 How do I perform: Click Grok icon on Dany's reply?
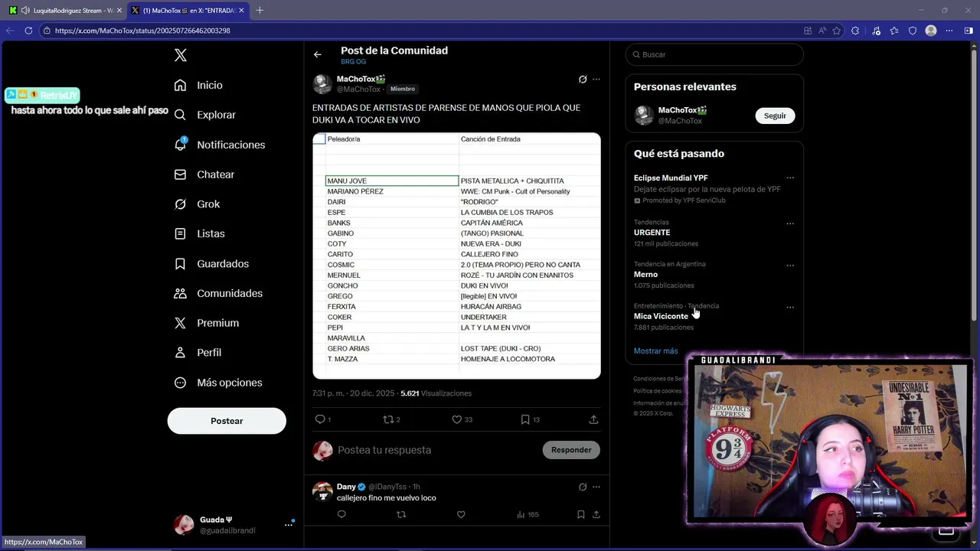pyautogui.click(x=583, y=487)
